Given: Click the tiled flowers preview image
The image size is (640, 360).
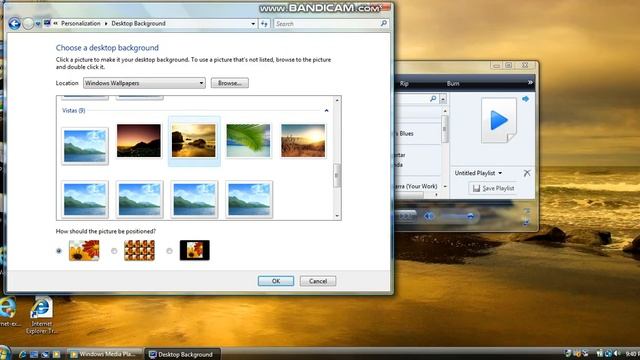Looking at the screenshot, I should click(139, 250).
